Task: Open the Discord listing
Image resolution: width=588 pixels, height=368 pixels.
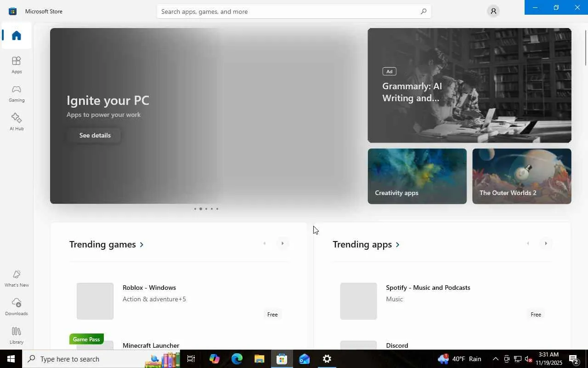Action: tap(397, 345)
